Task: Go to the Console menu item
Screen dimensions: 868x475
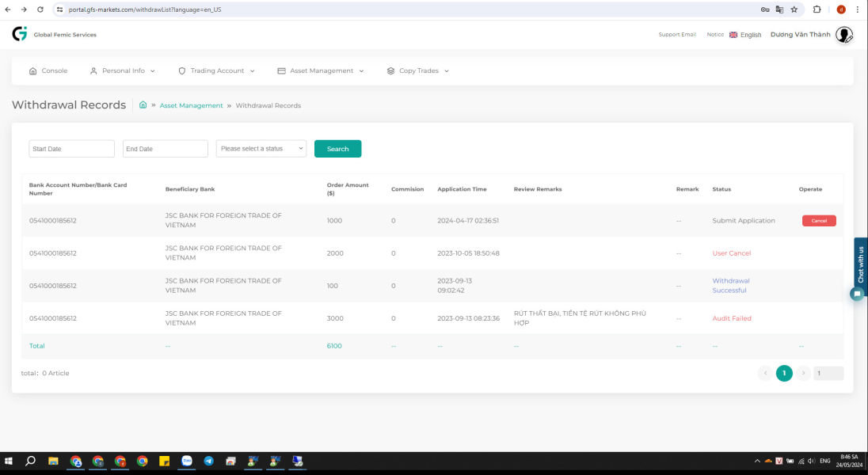Action: point(48,70)
